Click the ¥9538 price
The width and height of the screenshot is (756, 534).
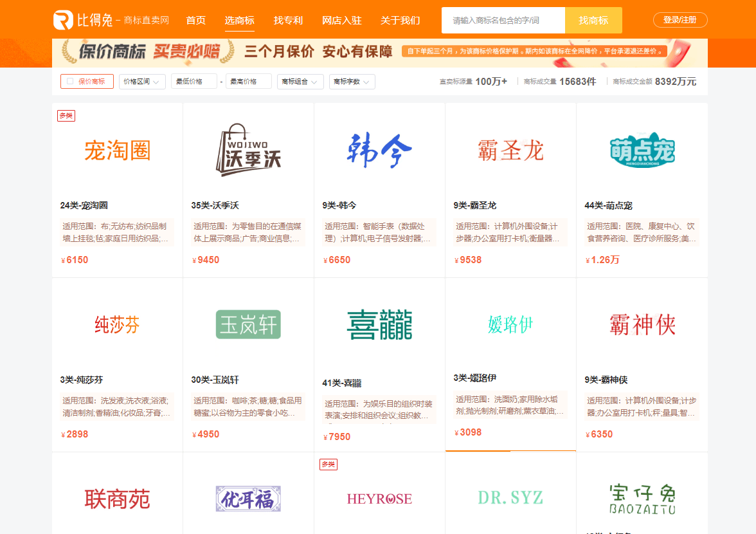[468, 260]
